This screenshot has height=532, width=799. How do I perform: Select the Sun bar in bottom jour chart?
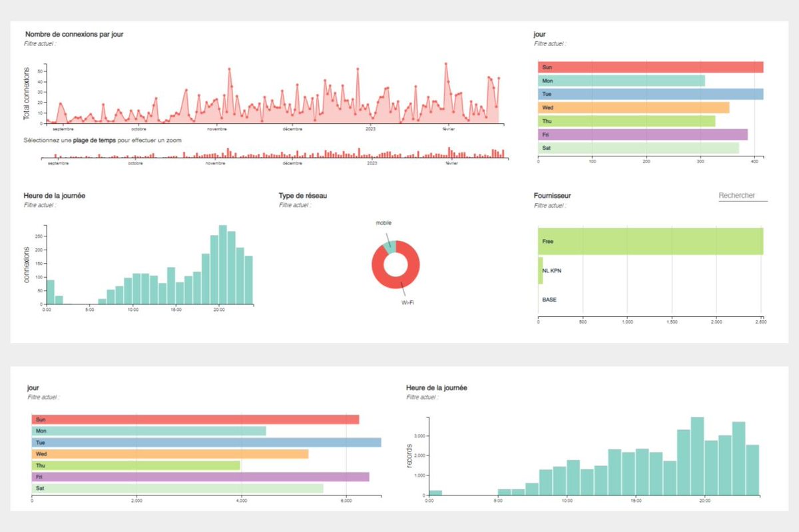(195, 419)
